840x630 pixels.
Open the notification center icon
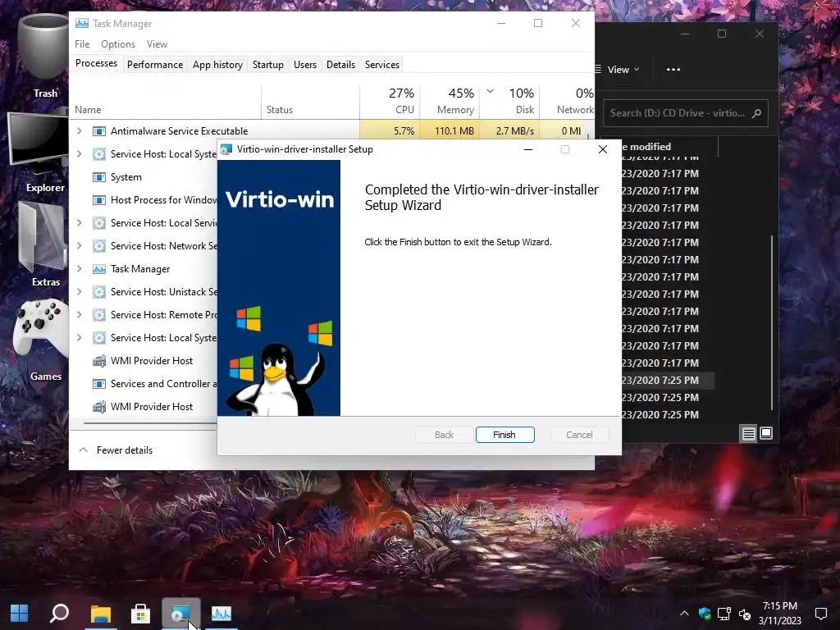pyautogui.click(x=821, y=614)
